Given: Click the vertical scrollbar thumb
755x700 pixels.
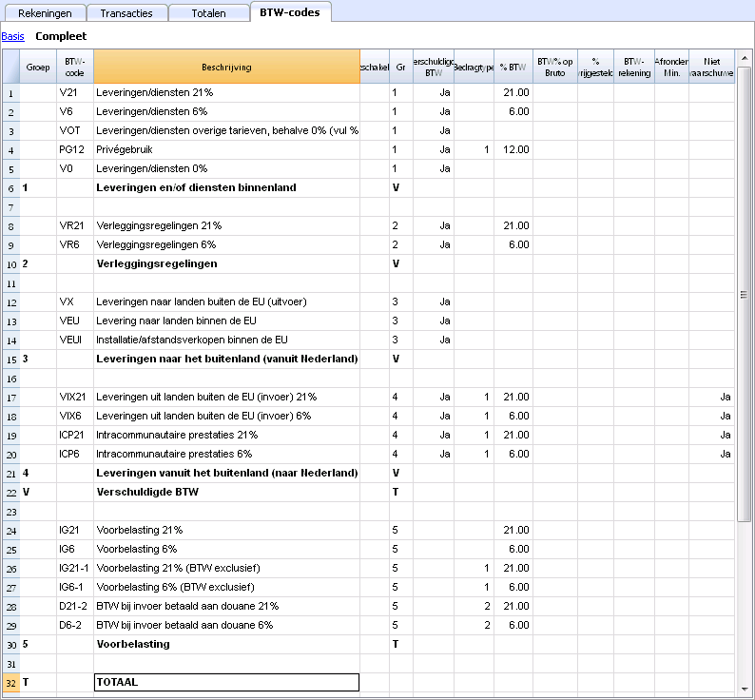Looking at the screenshot, I should pyautogui.click(x=744, y=294).
